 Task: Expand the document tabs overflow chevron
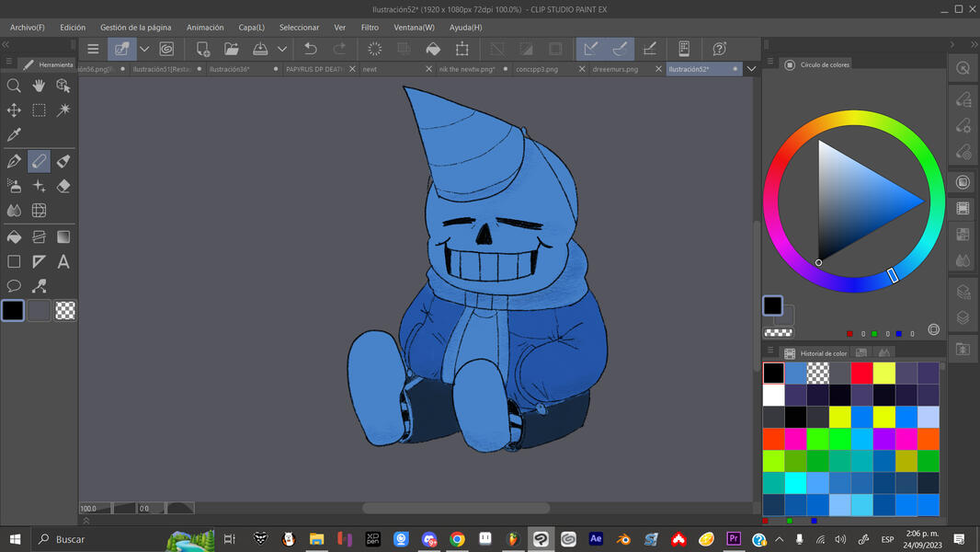coord(751,69)
